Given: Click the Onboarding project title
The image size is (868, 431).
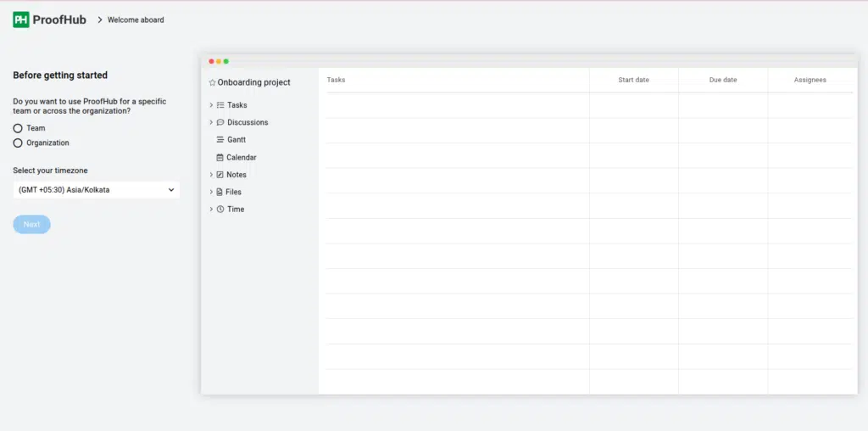Looking at the screenshot, I should (x=254, y=82).
